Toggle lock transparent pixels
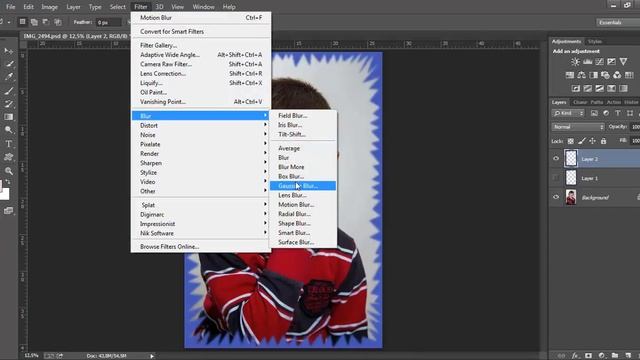Screen dimensions: 640x360 click(571, 141)
